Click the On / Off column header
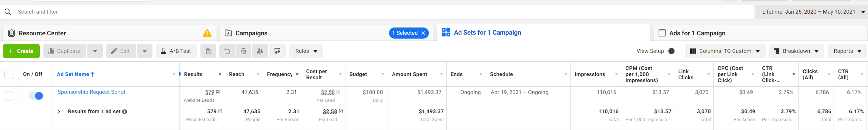Image resolution: width=868 pixels, height=130 pixels. [33, 74]
